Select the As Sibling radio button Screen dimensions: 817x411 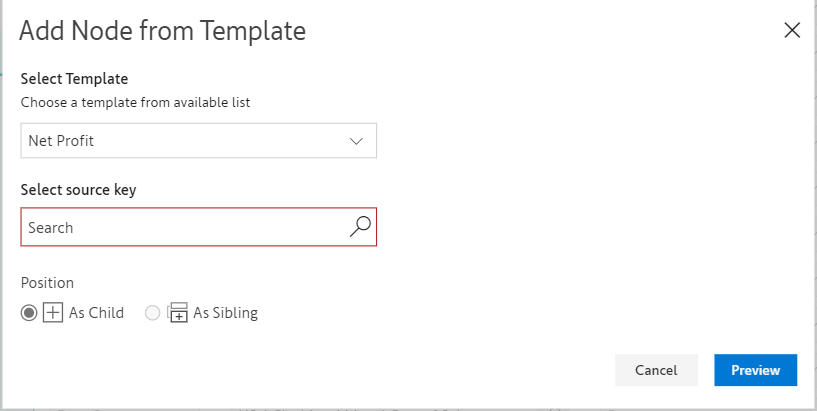(153, 313)
